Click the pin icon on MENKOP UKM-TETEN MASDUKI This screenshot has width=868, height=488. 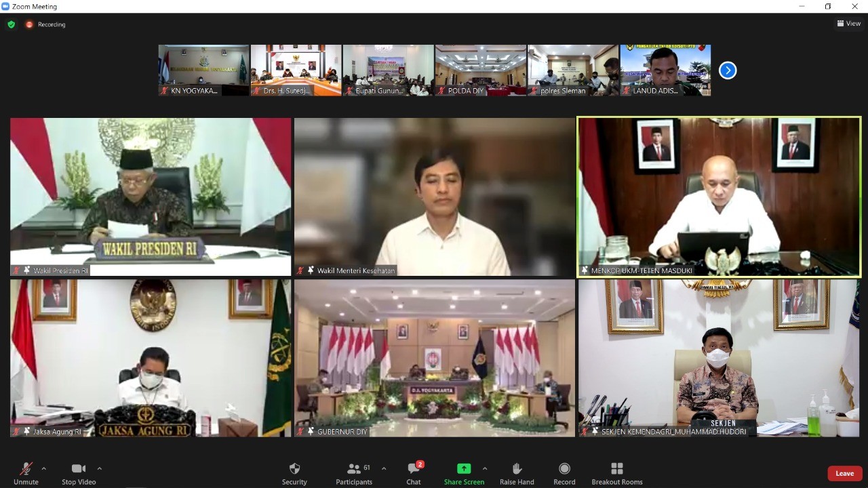[585, 270]
